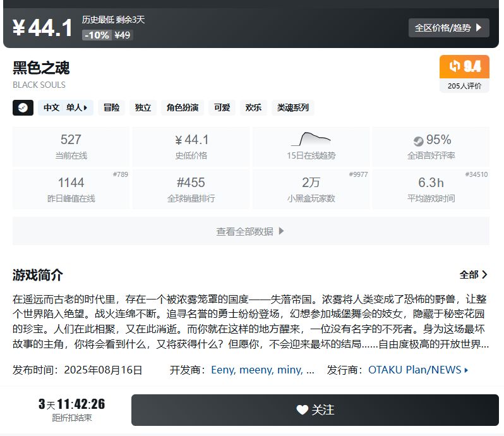This screenshot has height=436, width=504.
Task: Open the 9.4 rating score badge
Action: coord(464,66)
